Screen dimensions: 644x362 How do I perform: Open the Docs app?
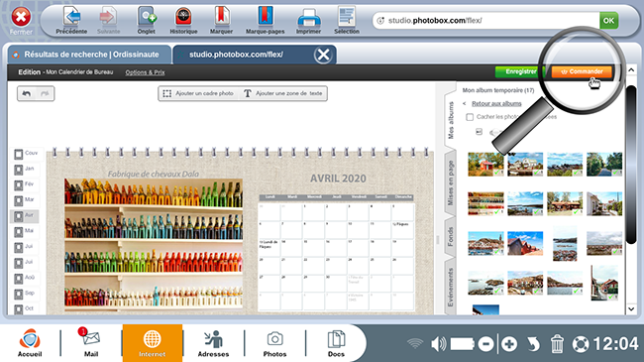coord(336,343)
